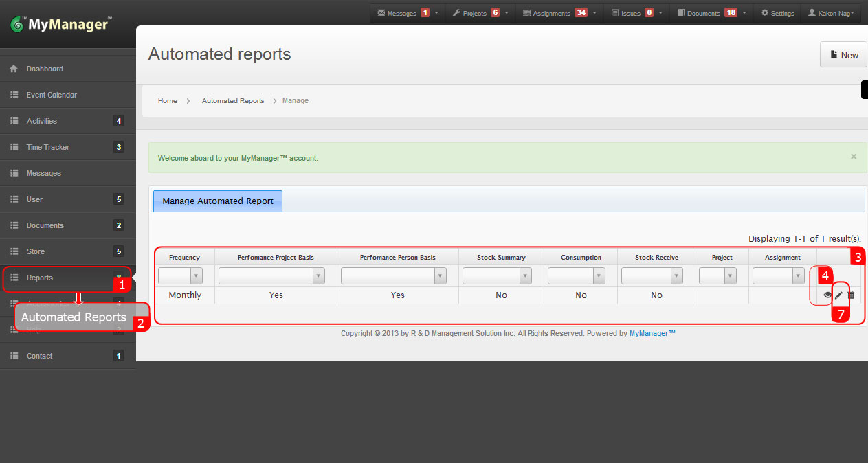The width and height of the screenshot is (868, 463).
Task: Expand the Issues dropdown arrow
Action: click(658, 12)
